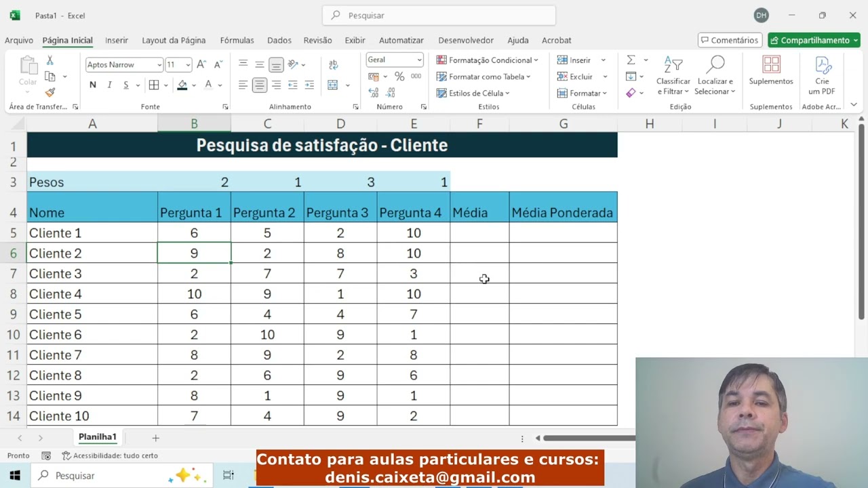Click the decrease decimal places icon
Screen dimensions: 868x488
pyautogui.click(x=391, y=93)
